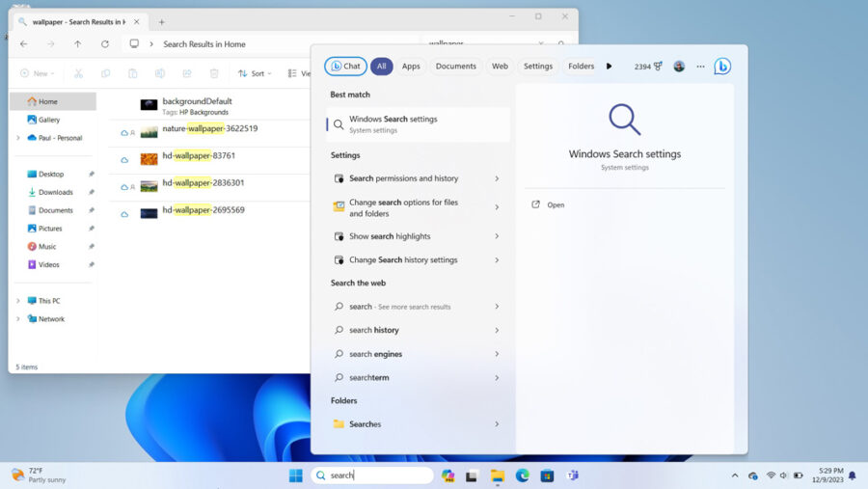Open File Explorer from the taskbar
Image resolution: width=868 pixels, height=489 pixels.
497,475
